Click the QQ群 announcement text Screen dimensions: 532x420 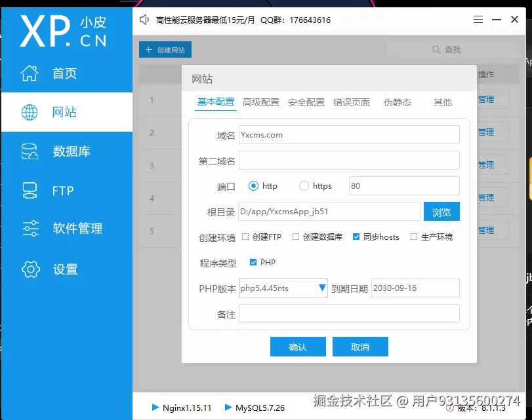[x=295, y=20]
